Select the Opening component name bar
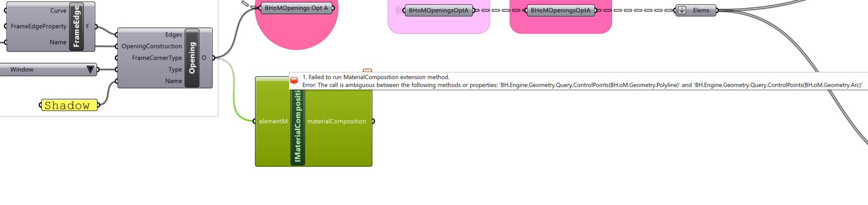The image size is (868, 205). [192, 58]
